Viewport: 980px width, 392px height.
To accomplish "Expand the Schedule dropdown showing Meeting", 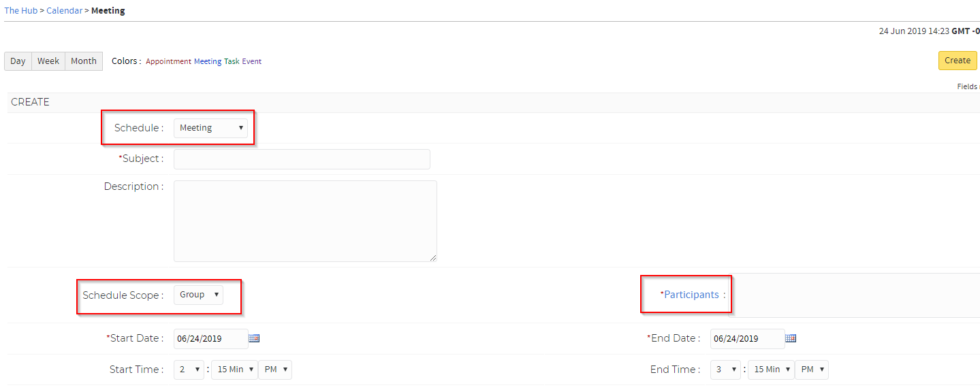I will click(210, 128).
